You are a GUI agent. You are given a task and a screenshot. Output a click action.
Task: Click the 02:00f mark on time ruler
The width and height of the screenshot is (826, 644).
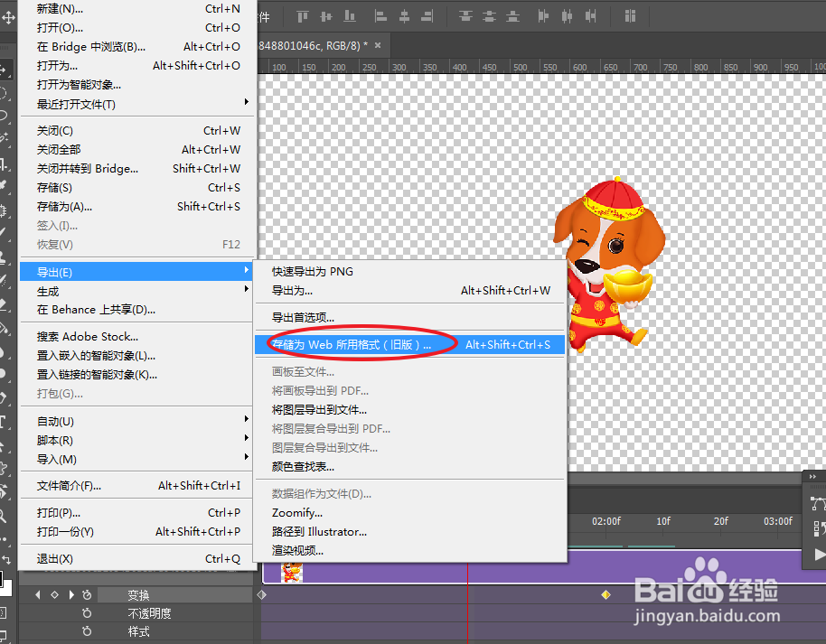tap(605, 521)
